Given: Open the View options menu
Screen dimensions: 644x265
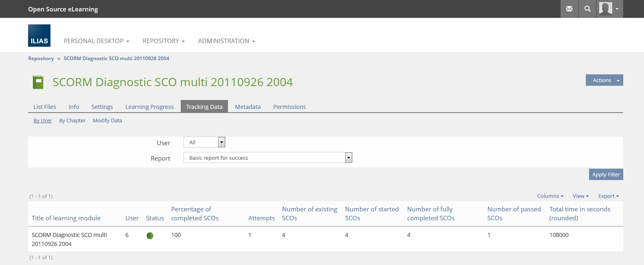Looking at the screenshot, I should coord(580,196).
